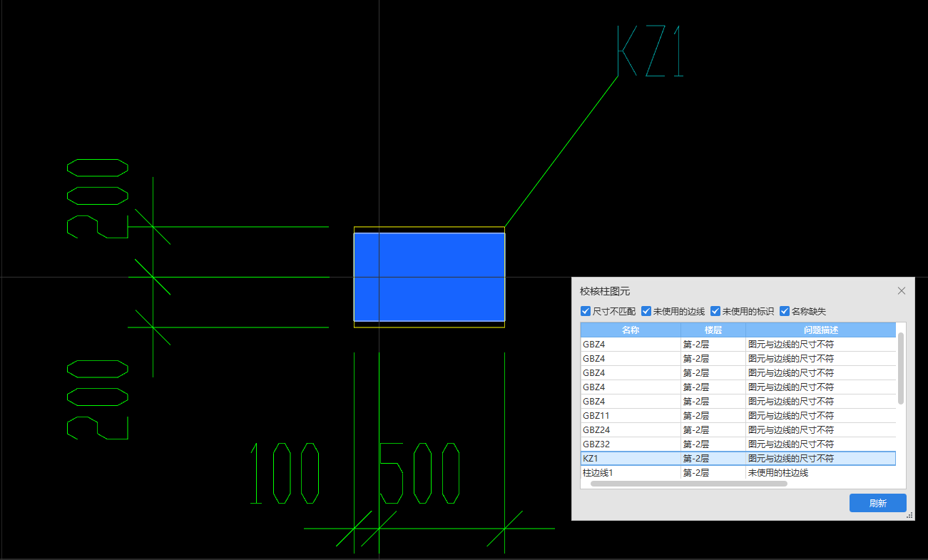Image resolution: width=928 pixels, height=560 pixels.
Task: Select the blue column element on the canvas
Action: point(429,277)
